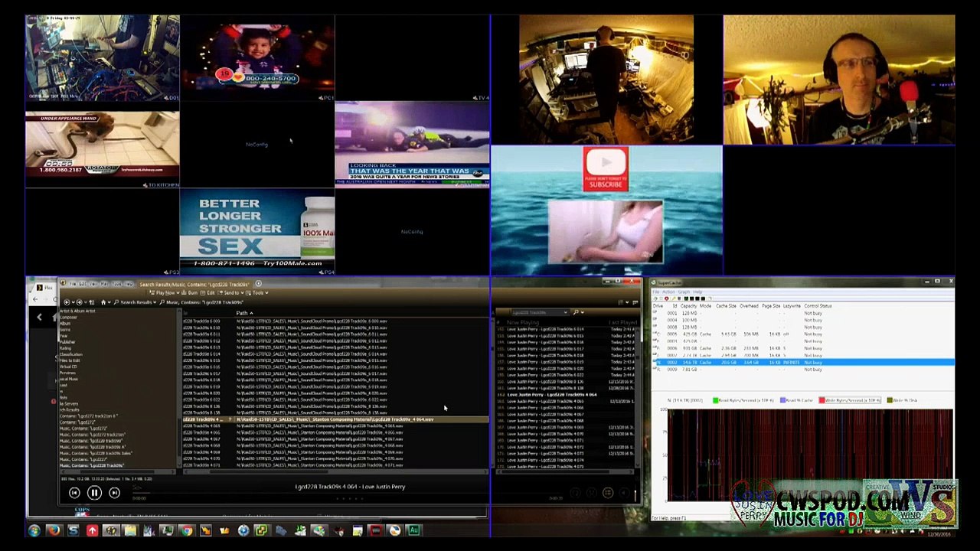980x551 pixels.
Task: Click Play Now in the toolbar
Action: pos(162,293)
